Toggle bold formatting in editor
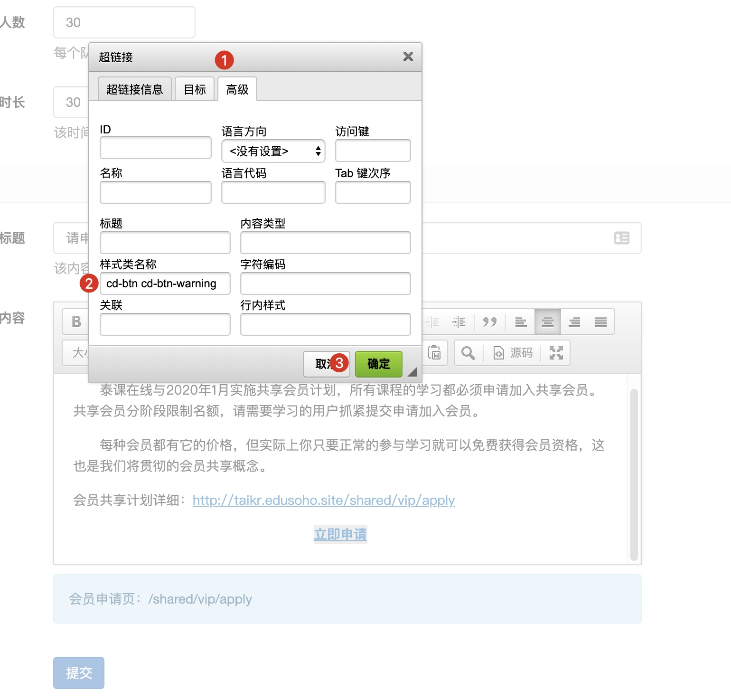Screen dimensions: 731x700 tap(76, 322)
